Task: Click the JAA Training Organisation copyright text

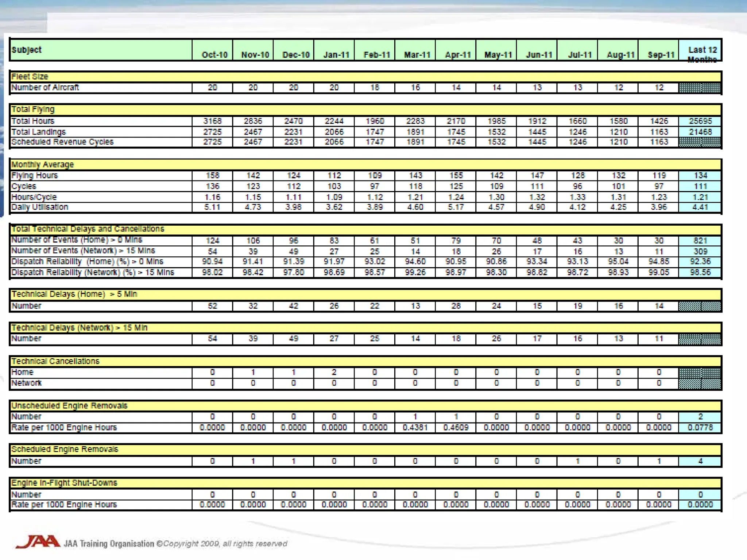Action: 175,544
